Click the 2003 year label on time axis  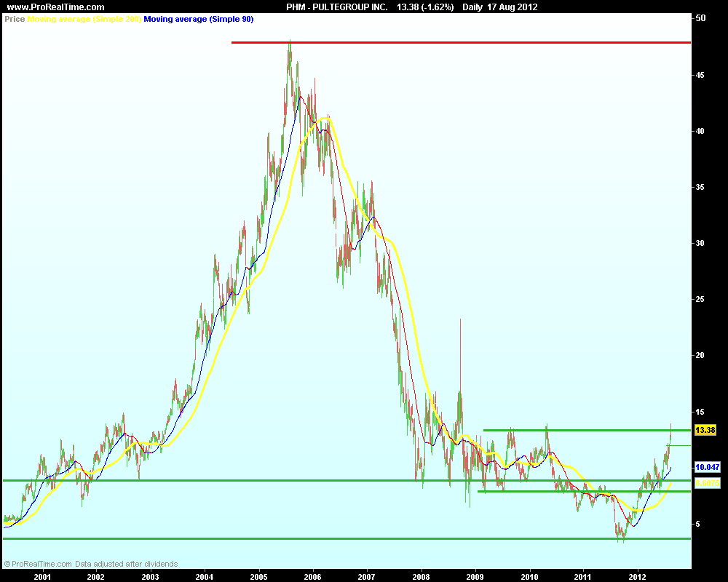pyautogui.click(x=150, y=577)
